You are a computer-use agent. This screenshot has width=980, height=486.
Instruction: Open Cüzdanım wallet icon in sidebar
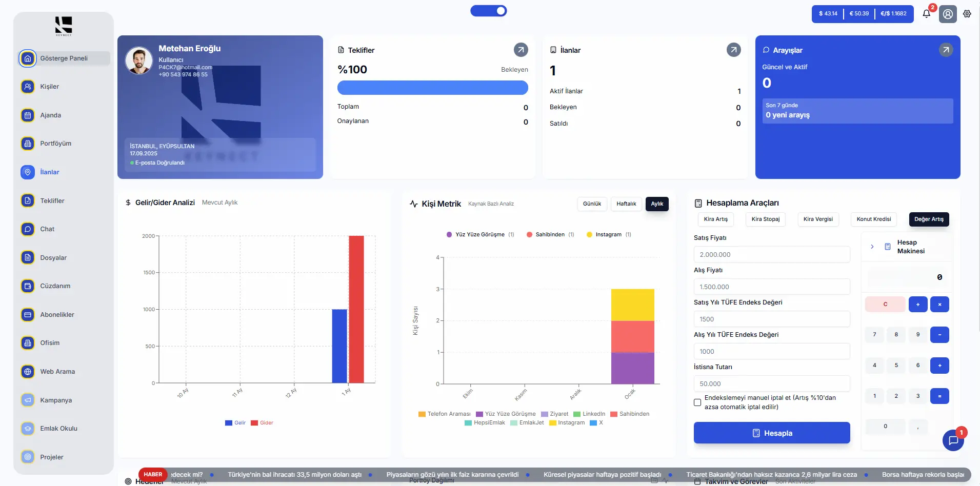point(28,286)
